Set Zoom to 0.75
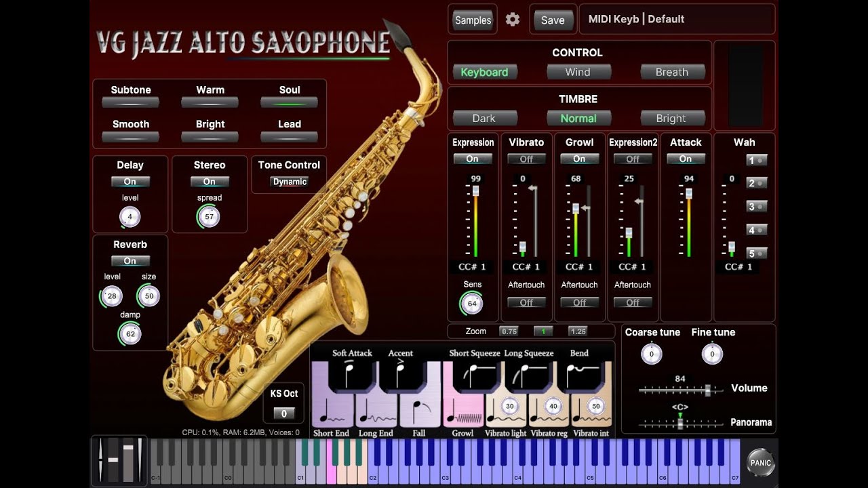 pos(509,331)
